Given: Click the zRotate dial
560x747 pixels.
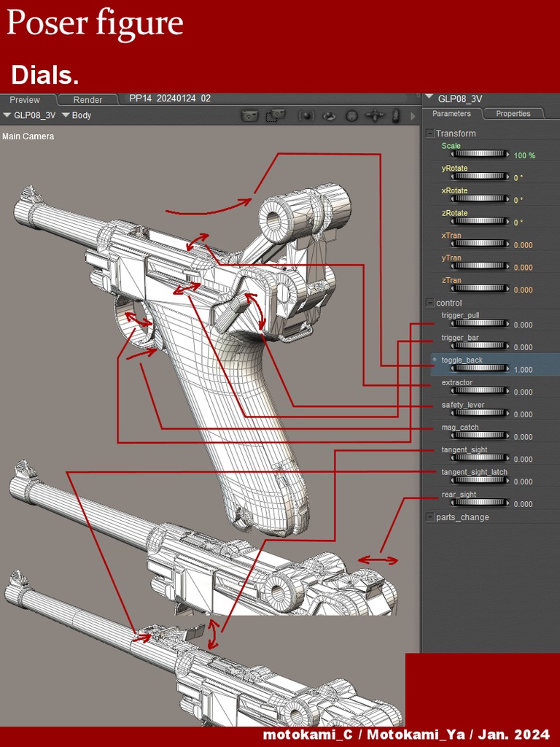Looking at the screenshot, I should tap(480, 221).
